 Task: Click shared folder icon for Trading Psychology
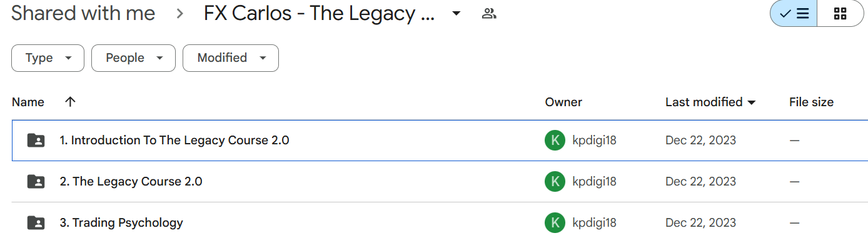click(36, 222)
